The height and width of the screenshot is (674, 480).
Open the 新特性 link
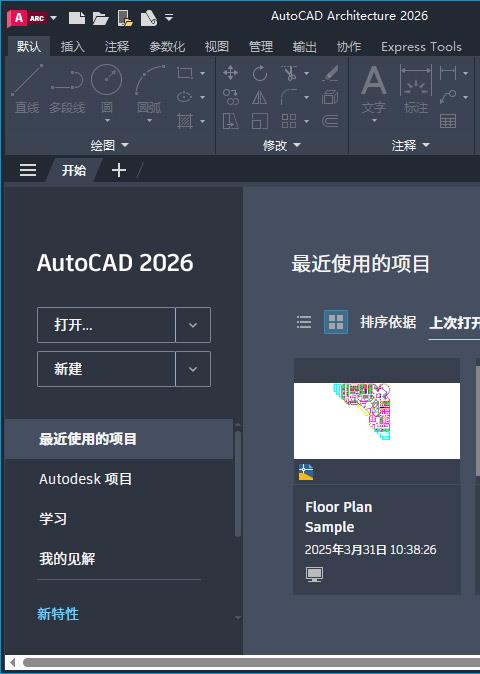click(x=58, y=614)
